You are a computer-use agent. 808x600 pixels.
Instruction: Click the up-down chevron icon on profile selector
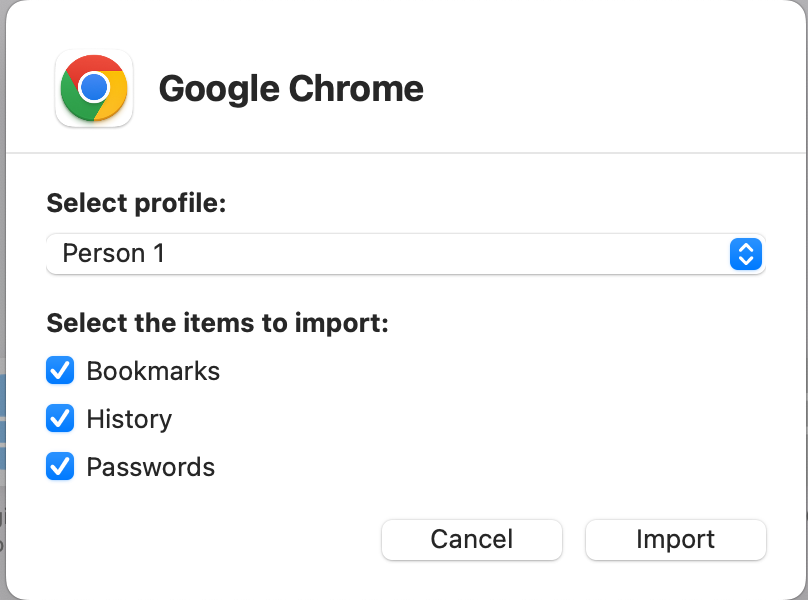click(x=746, y=254)
